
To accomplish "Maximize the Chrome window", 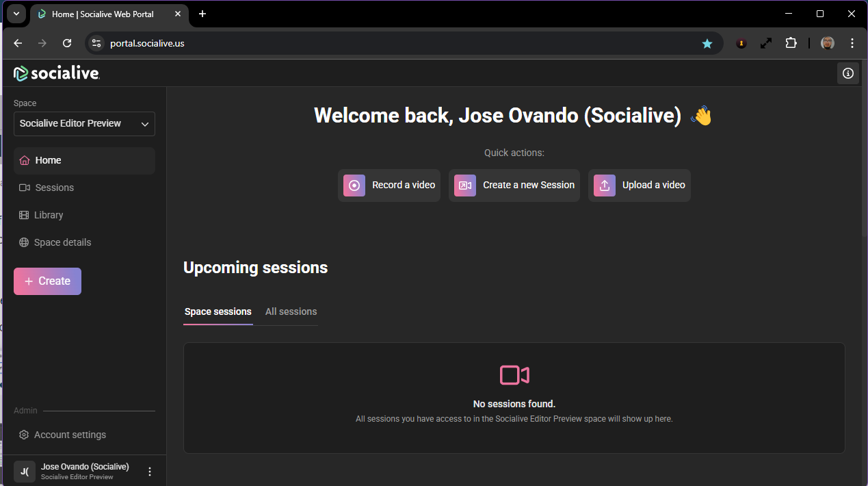I will tap(820, 14).
